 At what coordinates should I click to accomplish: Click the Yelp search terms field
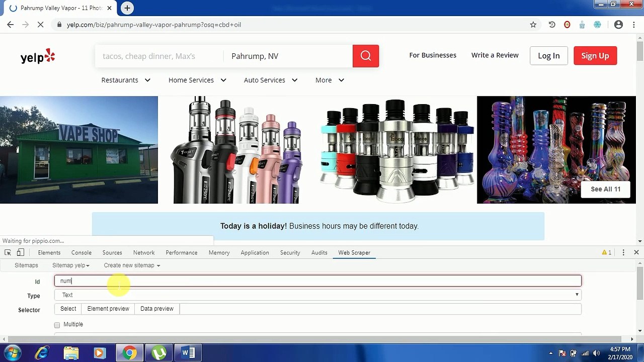[x=159, y=56]
